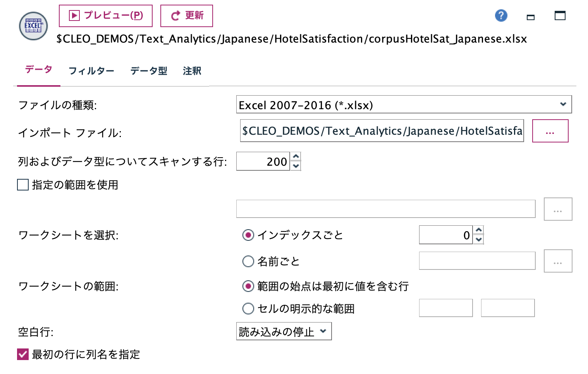Select the 名前ごと radio button

coord(248,261)
